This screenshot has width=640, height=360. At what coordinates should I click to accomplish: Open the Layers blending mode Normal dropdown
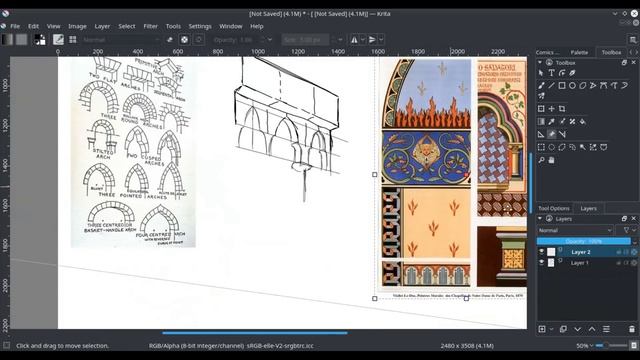[575, 230]
